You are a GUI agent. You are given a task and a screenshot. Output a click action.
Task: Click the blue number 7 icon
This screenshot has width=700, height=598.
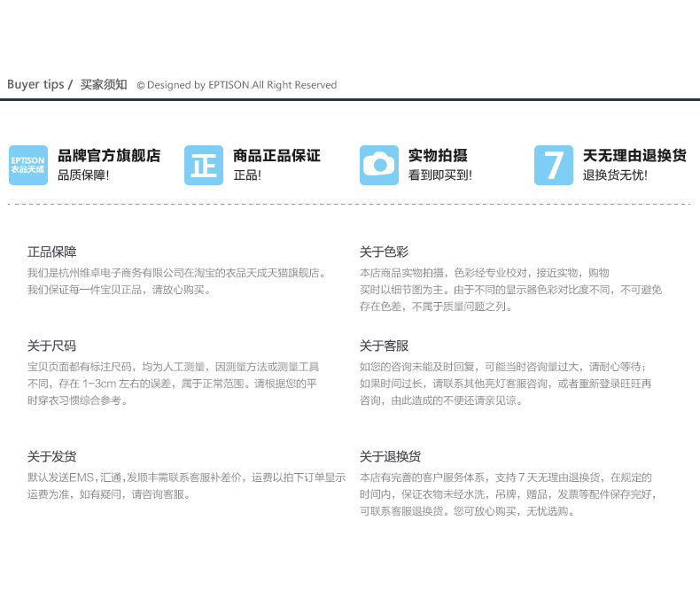tap(554, 165)
